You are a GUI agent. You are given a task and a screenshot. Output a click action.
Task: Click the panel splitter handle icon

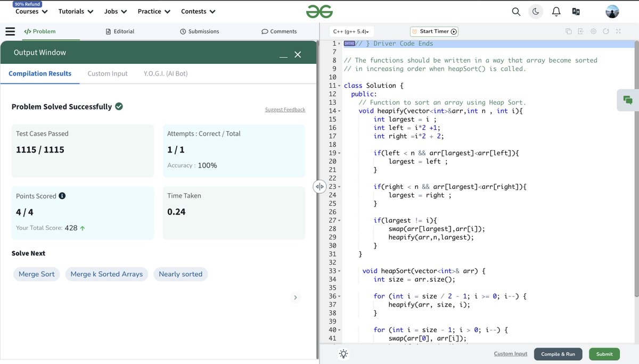pos(319,186)
